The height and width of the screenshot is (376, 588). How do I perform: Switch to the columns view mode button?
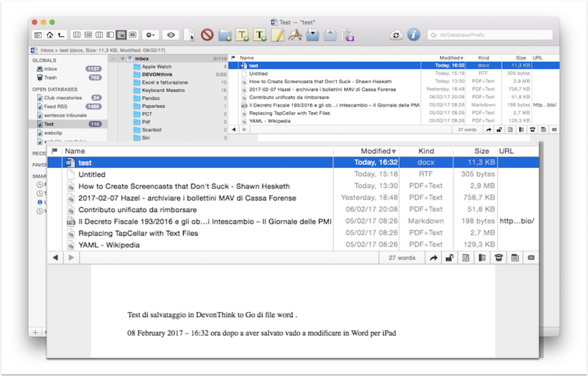(99, 35)
